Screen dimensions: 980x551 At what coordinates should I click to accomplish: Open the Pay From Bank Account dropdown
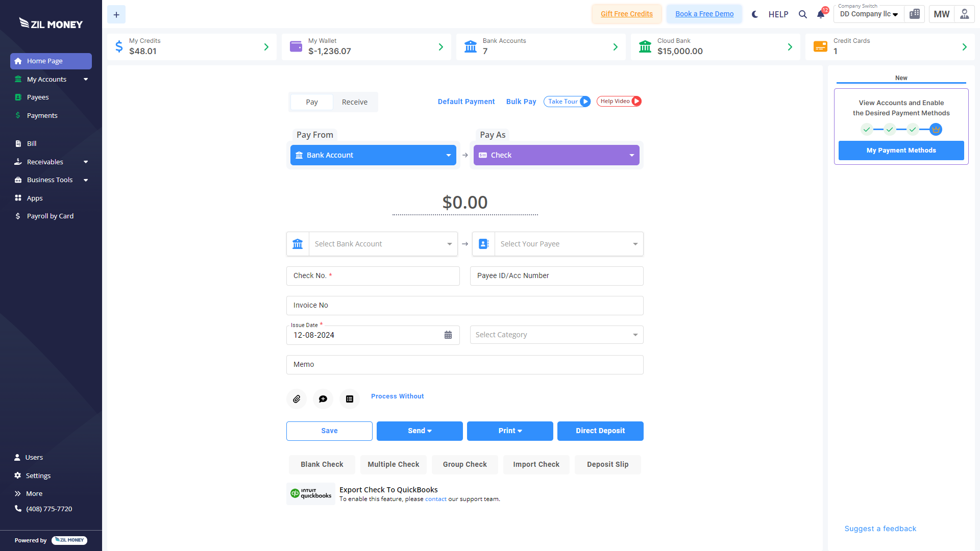tap(373, 155)
